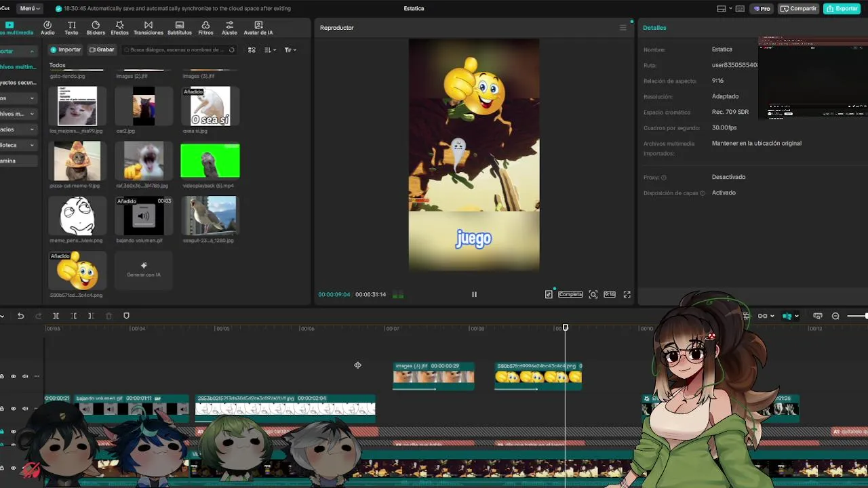Switch media library to grid view
868x488 pixels.
click(x=252, y=49)
